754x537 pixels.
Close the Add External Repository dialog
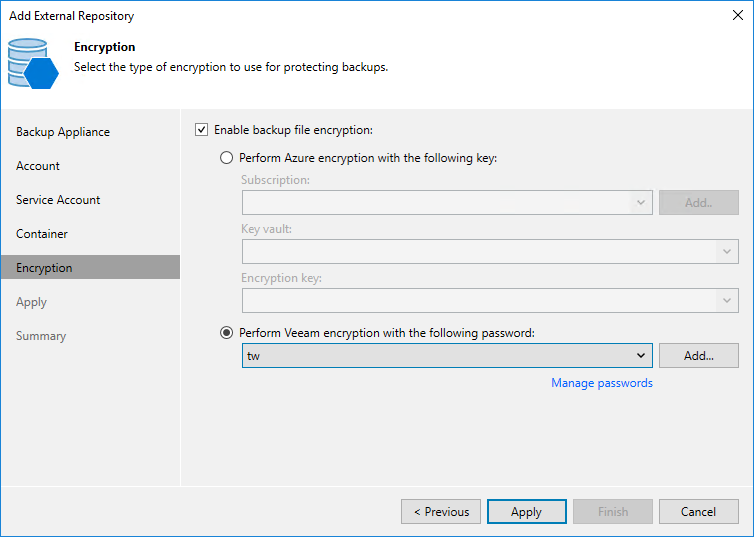click(737, 15)
